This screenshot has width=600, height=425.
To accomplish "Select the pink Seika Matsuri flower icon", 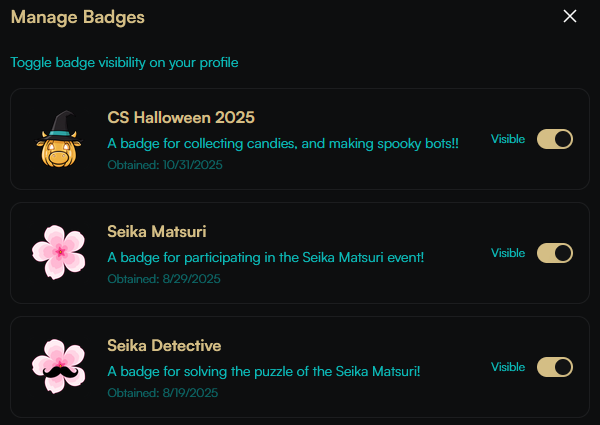I will pyautogui.click(x=59, y=253).
